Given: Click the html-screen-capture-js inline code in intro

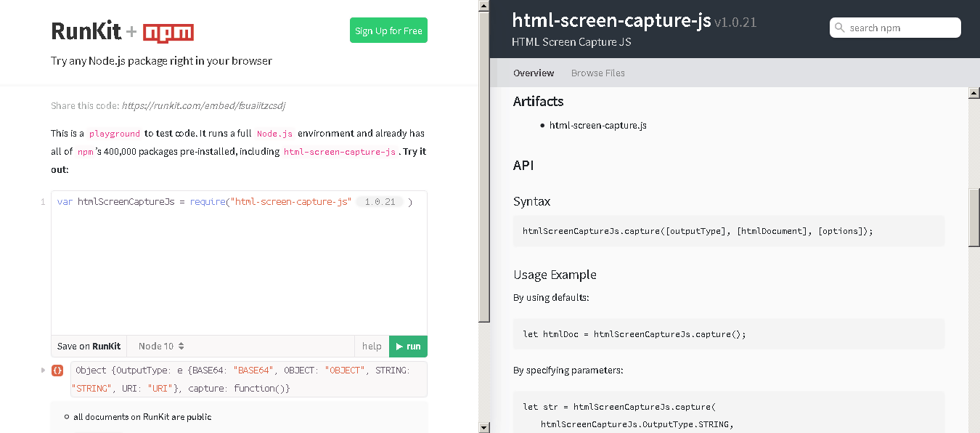Looking at the screenshot, I should pyautogui.click(x=340, y=152).
